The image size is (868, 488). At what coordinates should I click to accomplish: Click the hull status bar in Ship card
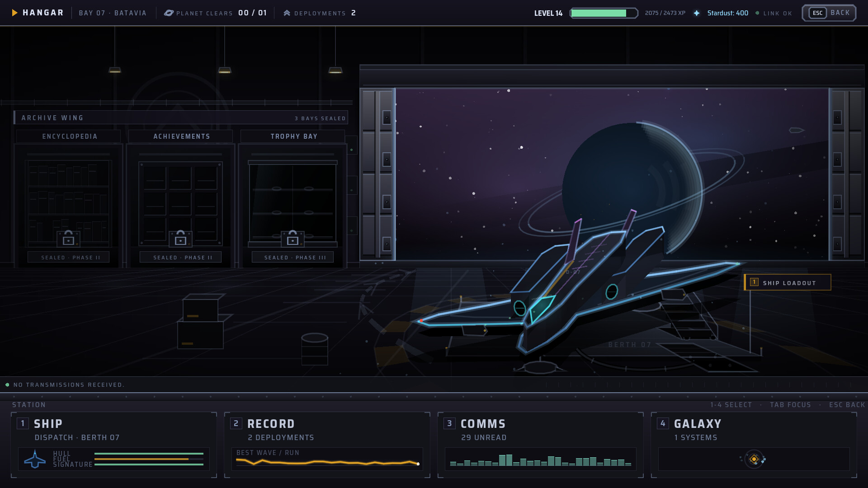(x=149, y=453)
